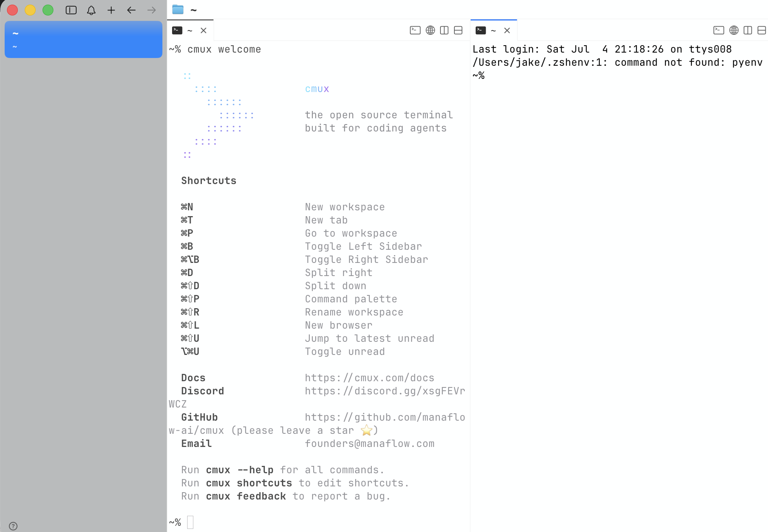
Task: Split left pane downward
Action: 458,30
